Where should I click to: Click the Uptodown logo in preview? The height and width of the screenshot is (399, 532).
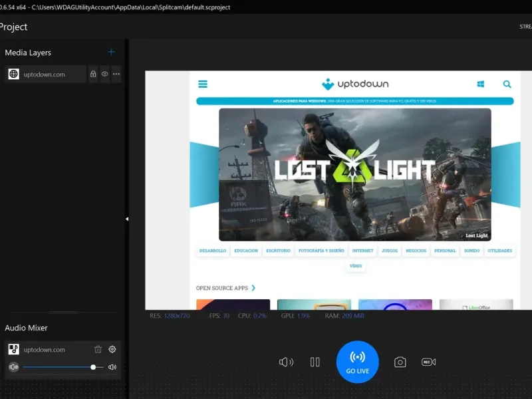coord(355,84)
